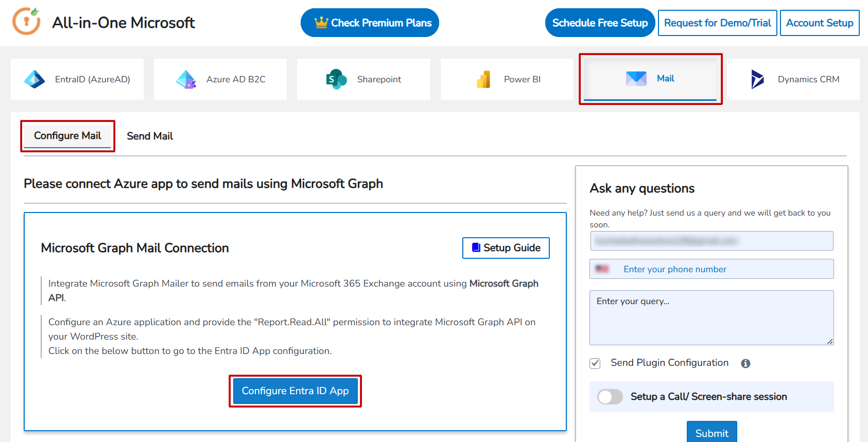This screenshot has height=442, width=868.
Task: Select the Mail tab
Action: coord(650,79)
